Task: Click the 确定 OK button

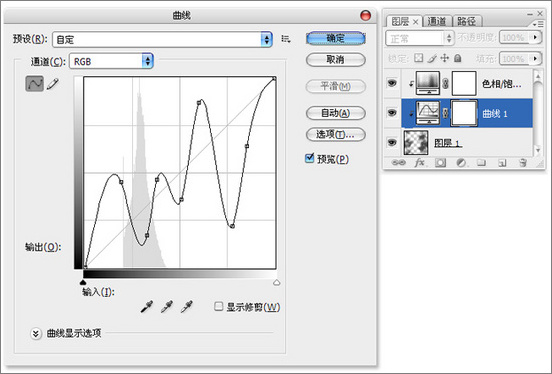Action: pos(335,38)
